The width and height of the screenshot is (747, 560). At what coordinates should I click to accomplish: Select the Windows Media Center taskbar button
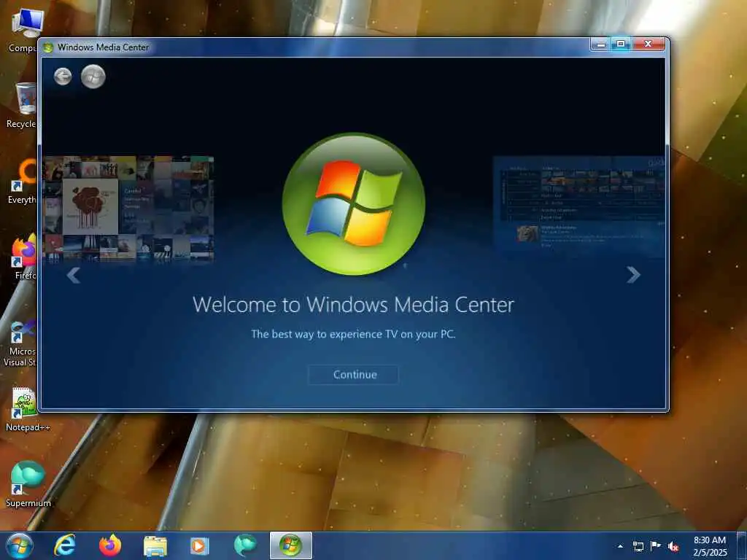coord(290,545)
